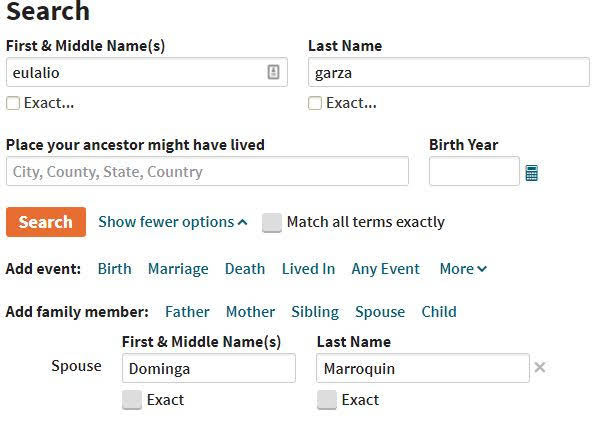
Task: Enable Match all terms exactly
Action: tap(272, 223)
